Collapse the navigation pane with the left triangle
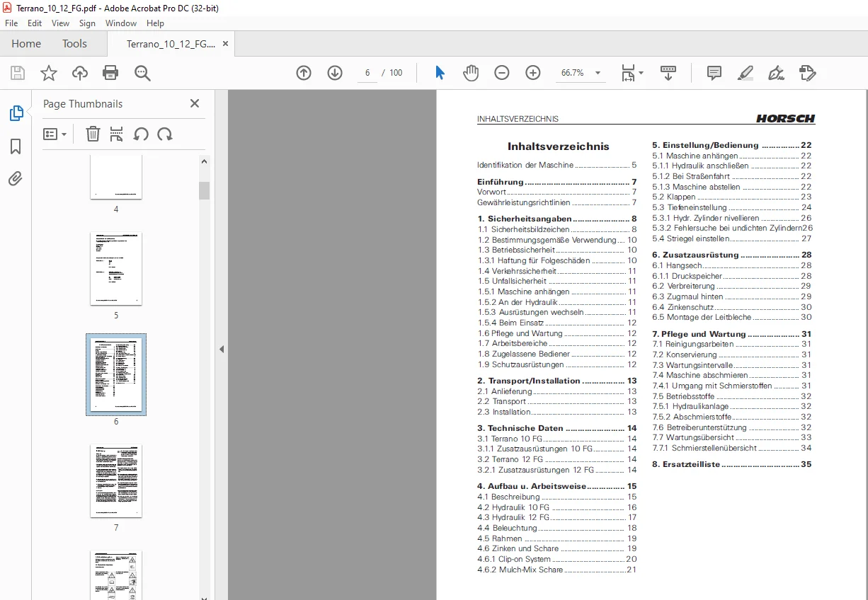The width and height of the screenshot is (868, 600). [x=222, y=349]
